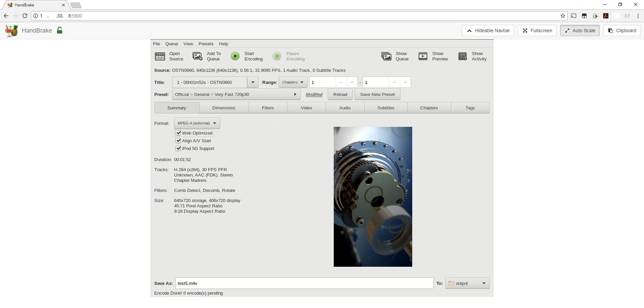
Task: Switch to the Dimensions tab
Action: click(x=224, y=108)
